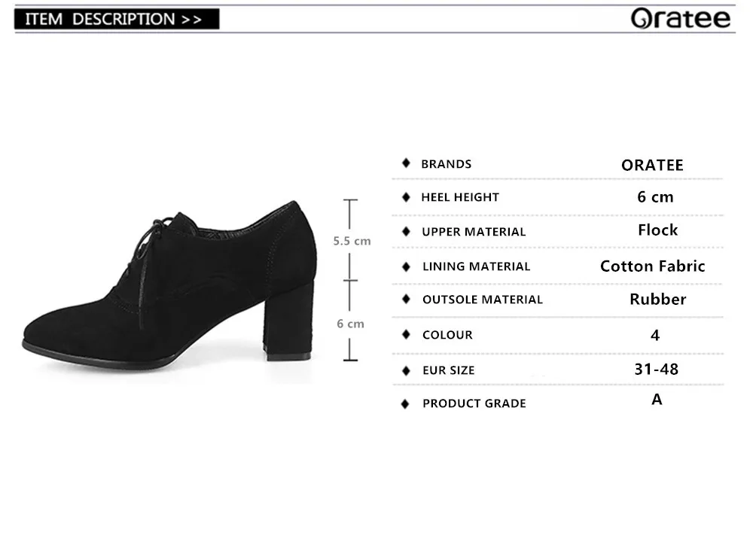Click the diamond bullet beside OUTSOLE MATERIAL
The height and width of the screenshot is (560, 753).
(x=406, y=299)
